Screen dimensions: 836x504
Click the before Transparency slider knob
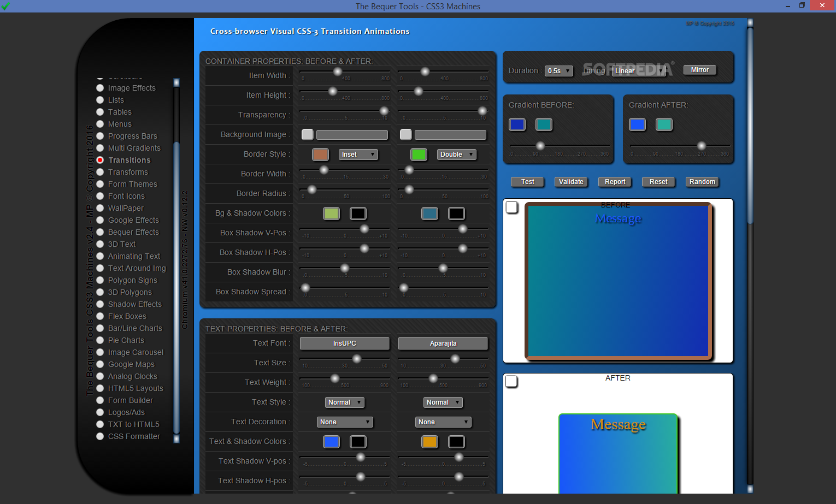(x=384, y=111)
